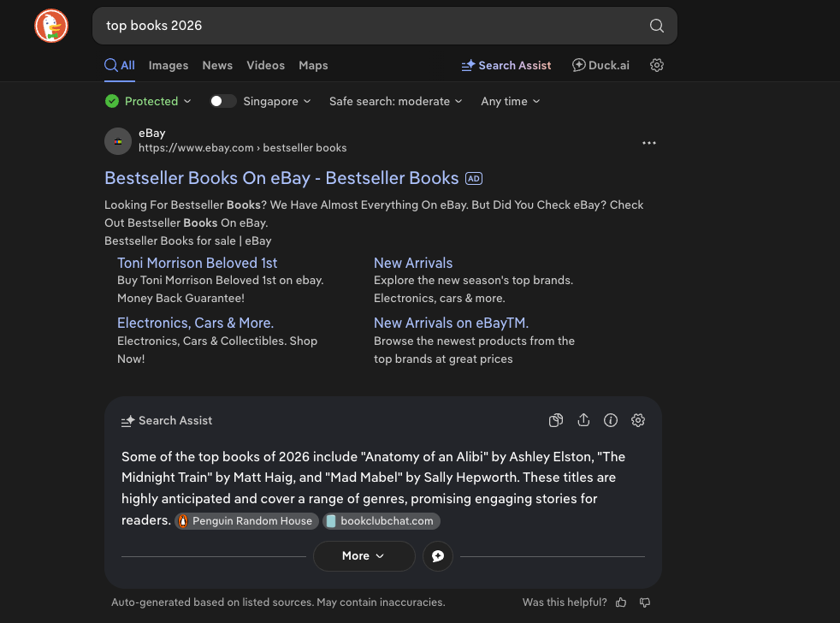Open the Penguin Random House source chip
The image size is (840, 623).
click(x=246, y=521)
